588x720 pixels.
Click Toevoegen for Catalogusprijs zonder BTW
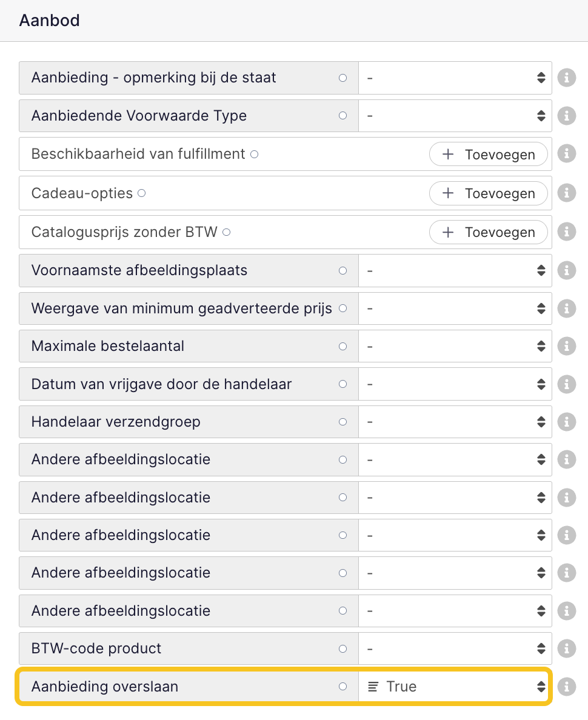click(x=489, y=232)
